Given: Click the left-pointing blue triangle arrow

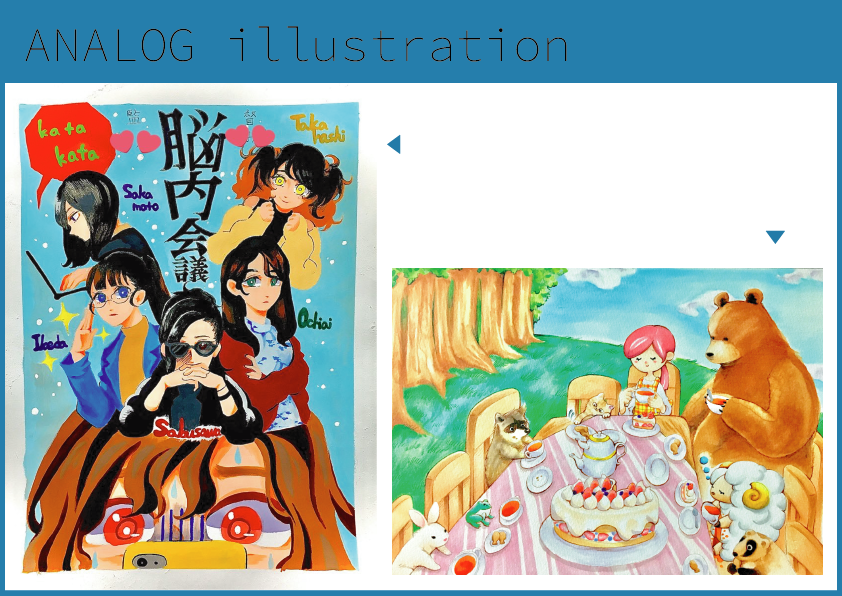Looking at the screenshot, I should click(x=395, y=144).
